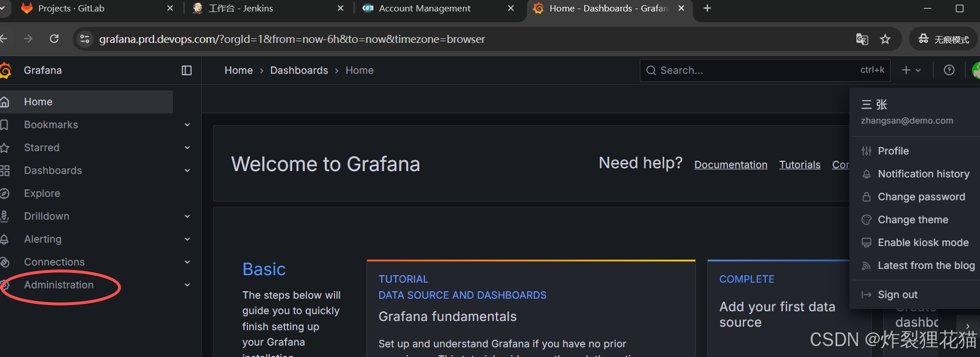
Task: Click the Alerting bell icon in sidebar
Action: pyautogui.click(x=5, y=239)
